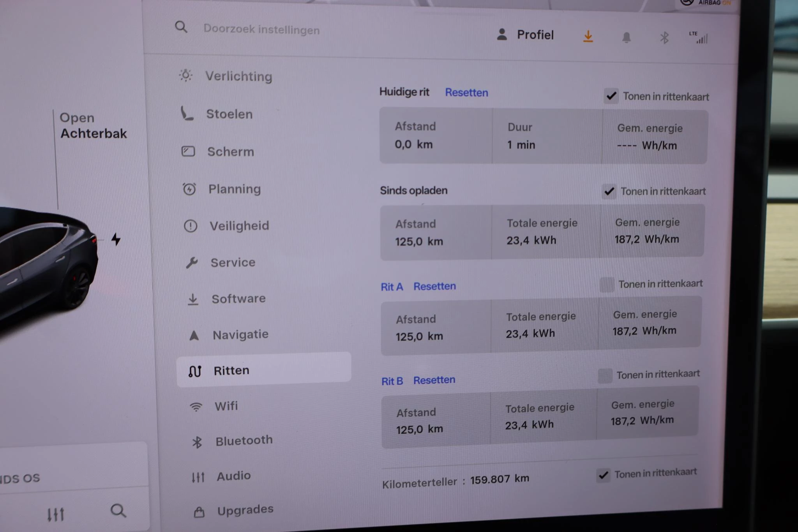The image size is (798, 532).
Task: Open the volume slider controls bottom left
Action: click(55, 513)
